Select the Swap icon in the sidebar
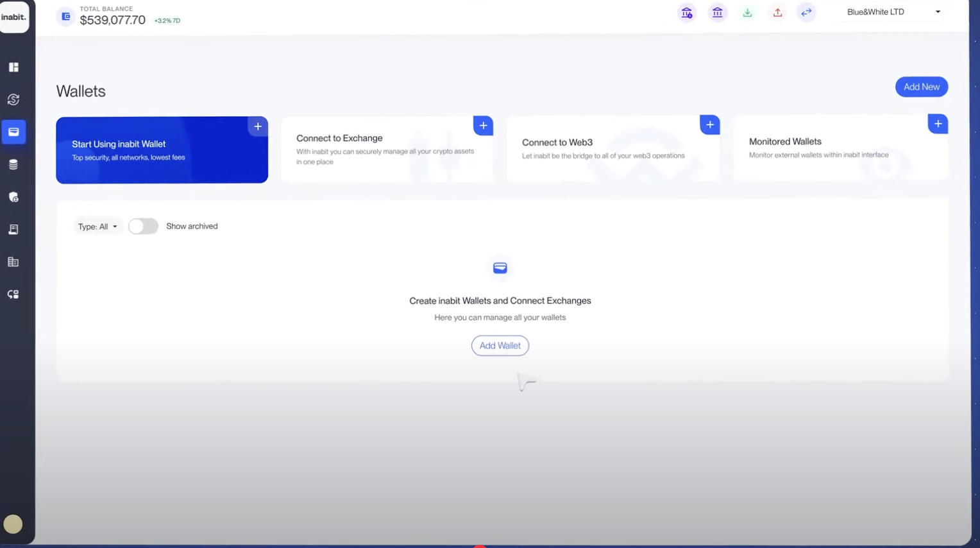 pyautogui.click(x=13, y=99)
